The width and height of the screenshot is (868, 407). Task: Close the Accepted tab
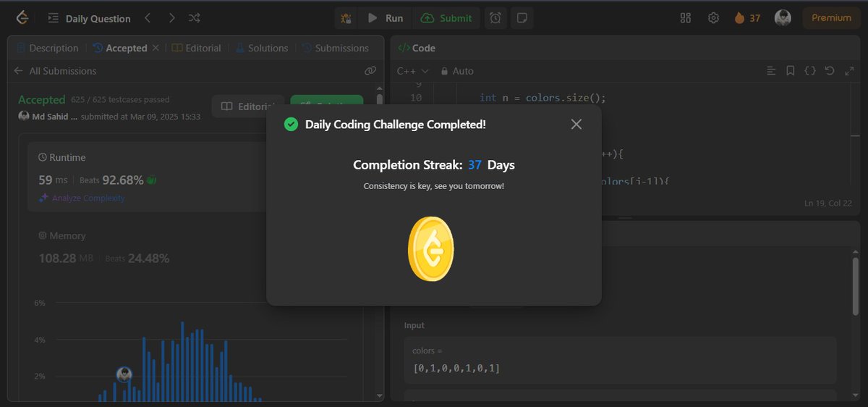click(x=154, y=48)
